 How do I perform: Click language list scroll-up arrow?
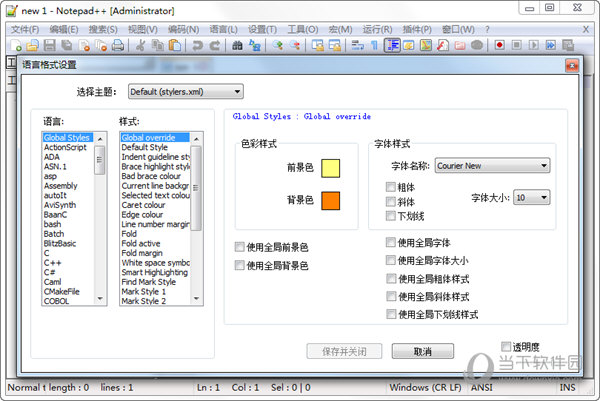pyautogui.click(x=100, y=139)
